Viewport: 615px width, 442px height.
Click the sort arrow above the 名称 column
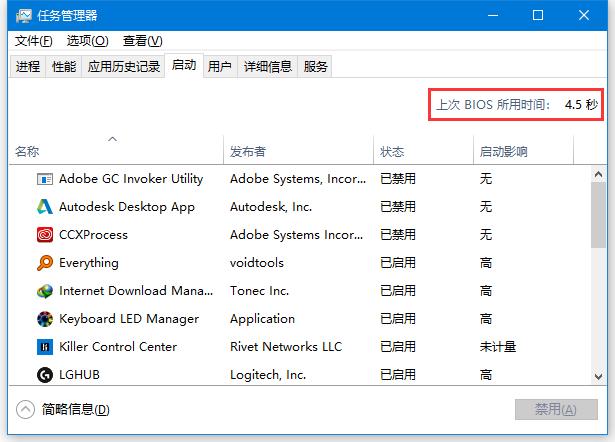click(x=112, y=139)
